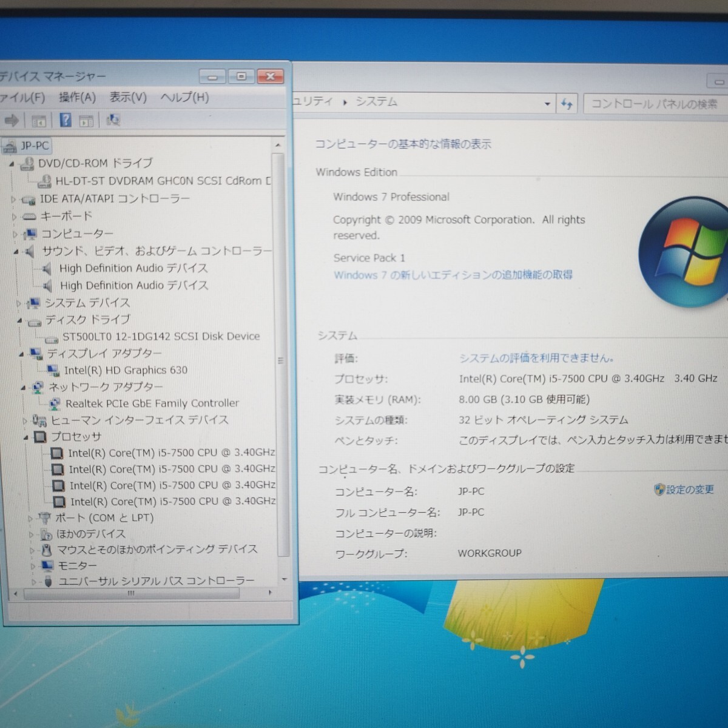Click the システム breadcrumb in address bar
Screen dimensions: 728x728
(x=376, y=102)
